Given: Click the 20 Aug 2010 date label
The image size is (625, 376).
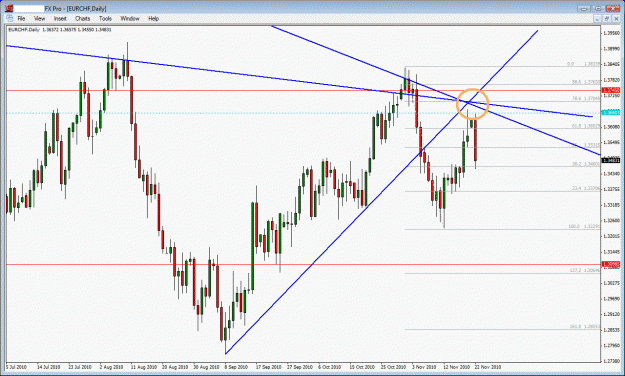Looking at the screenshot, I should tap(175, 367).
